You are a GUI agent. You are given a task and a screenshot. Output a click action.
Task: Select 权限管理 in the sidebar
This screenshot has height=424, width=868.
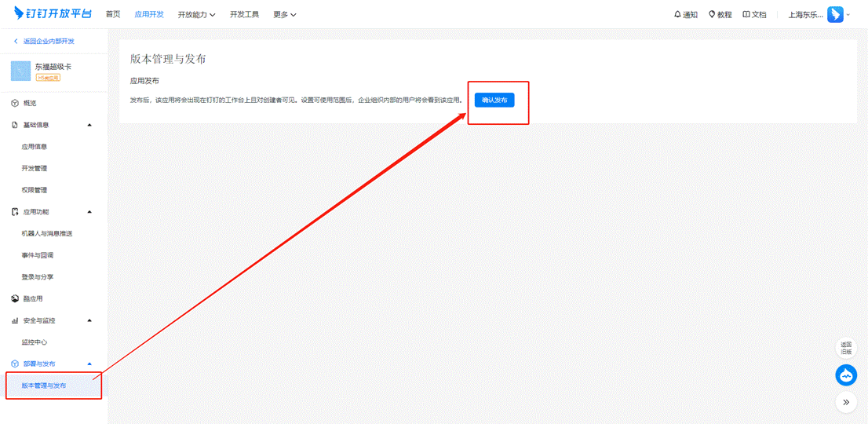pyautogui.click(x=35, y=190)
